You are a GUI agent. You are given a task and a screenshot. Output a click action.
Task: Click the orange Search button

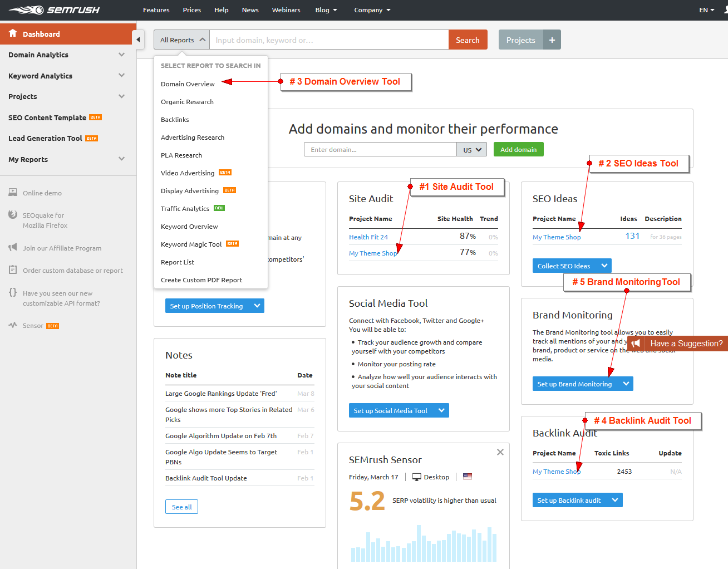pos(468,40)
